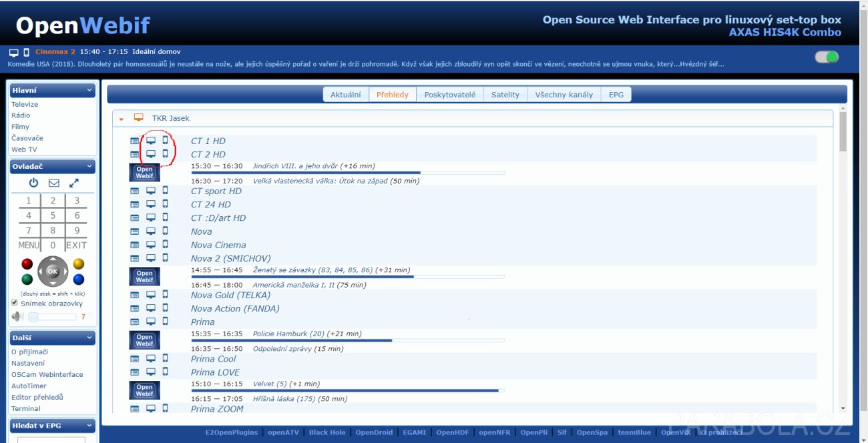Open EPG list icon for CT sport HD
This screenshot has width=868, height=443.
(135, 191)
